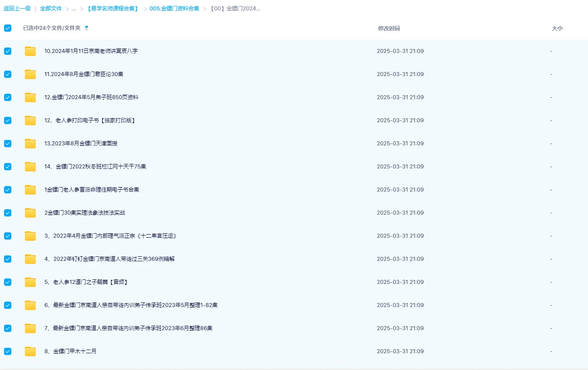Uncheck 14、金镖门2022秋冬班 checkbox
The image size is (588, 370).
pyautogui.click(x=8, y=167)
